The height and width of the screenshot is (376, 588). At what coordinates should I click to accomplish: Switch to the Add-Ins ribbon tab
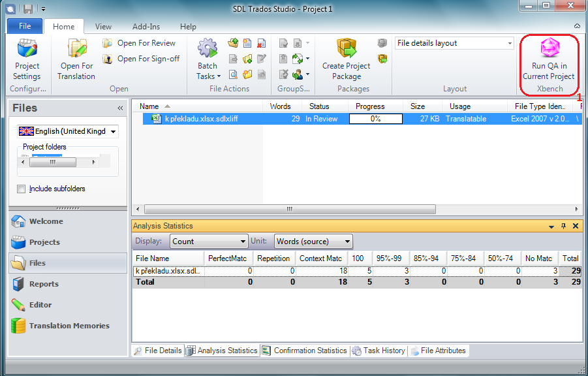pyautogui.click(x=146, y=27)
